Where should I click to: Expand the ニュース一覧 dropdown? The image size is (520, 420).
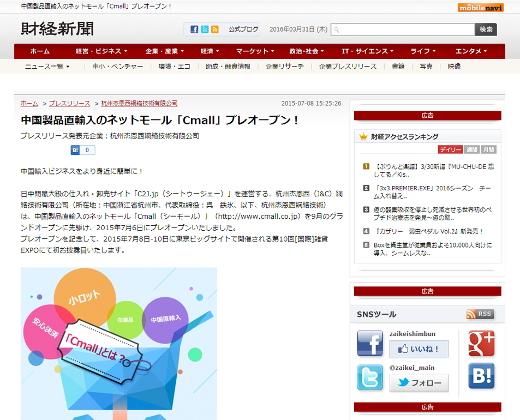pyautogui.click(x=47, y=67)
